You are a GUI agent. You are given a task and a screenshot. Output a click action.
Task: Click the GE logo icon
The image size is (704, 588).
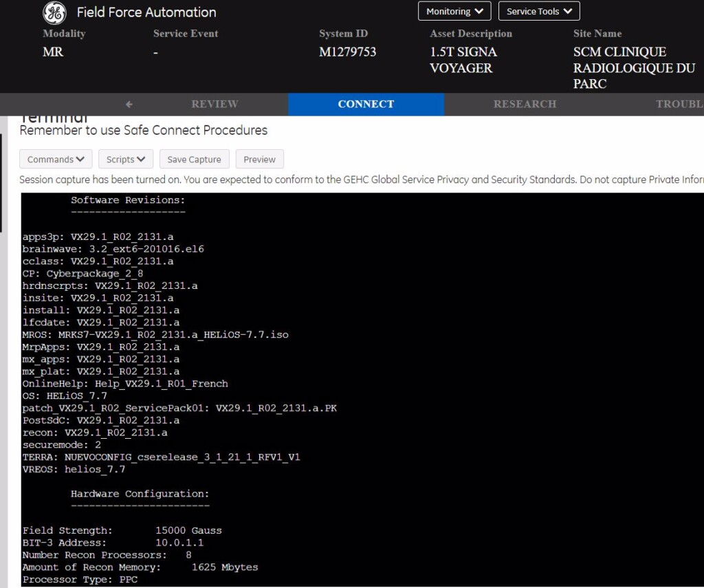55,12
